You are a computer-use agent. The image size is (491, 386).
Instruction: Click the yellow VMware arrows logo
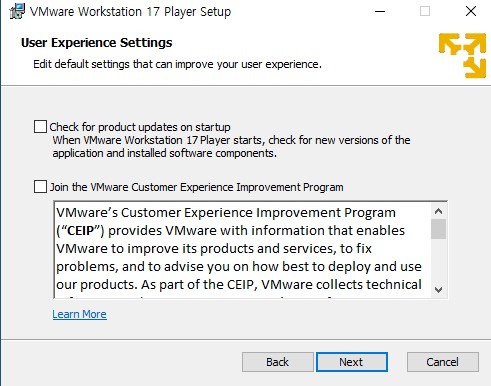[x=462, y=55]
